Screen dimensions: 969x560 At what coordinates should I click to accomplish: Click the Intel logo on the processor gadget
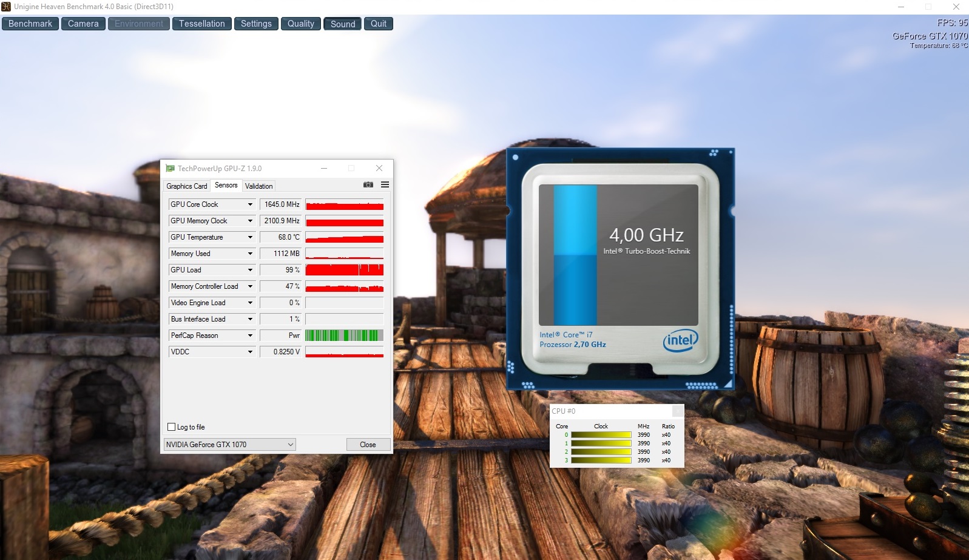click(680, 340)
